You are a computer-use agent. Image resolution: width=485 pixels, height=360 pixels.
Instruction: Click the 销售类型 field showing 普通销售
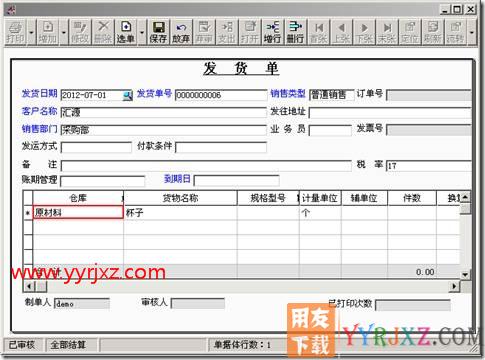[332, 95]
